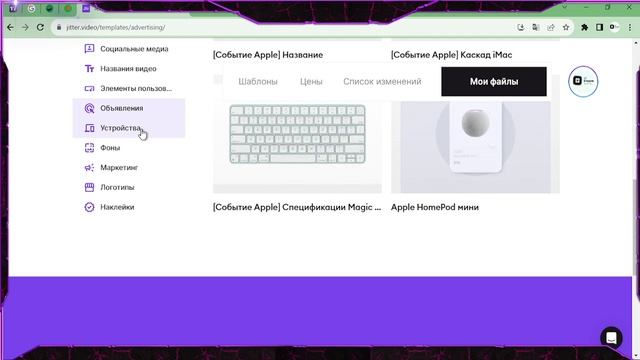Click the [Событие Apple] Название title
This screenshot has height=360, width=640.
coord(268,55)
